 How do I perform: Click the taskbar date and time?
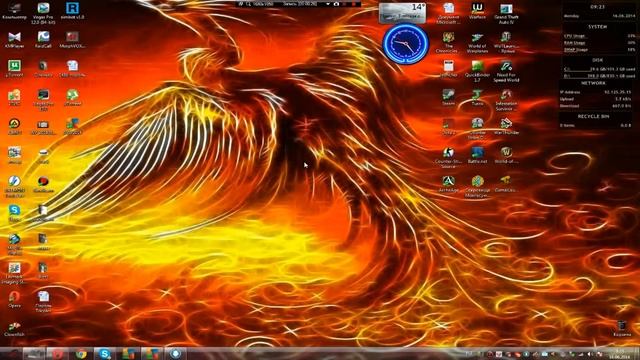tap(620, 353)
